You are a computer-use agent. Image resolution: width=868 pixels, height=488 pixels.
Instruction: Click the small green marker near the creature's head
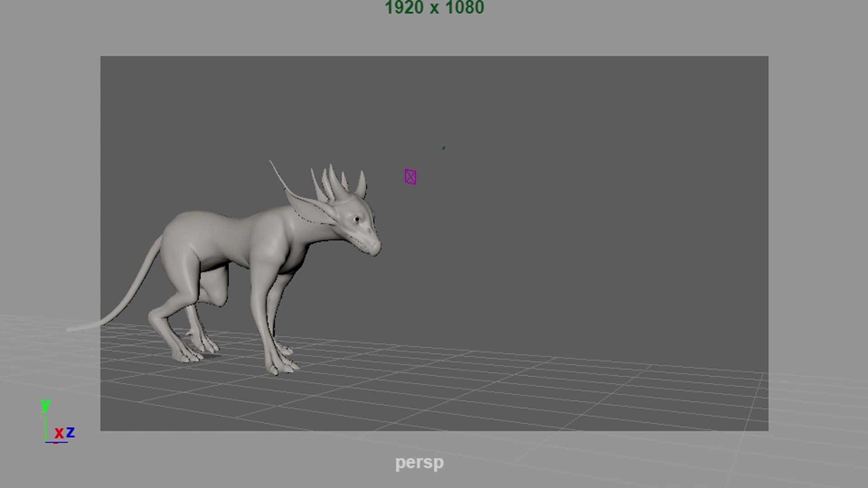[443, 147]
